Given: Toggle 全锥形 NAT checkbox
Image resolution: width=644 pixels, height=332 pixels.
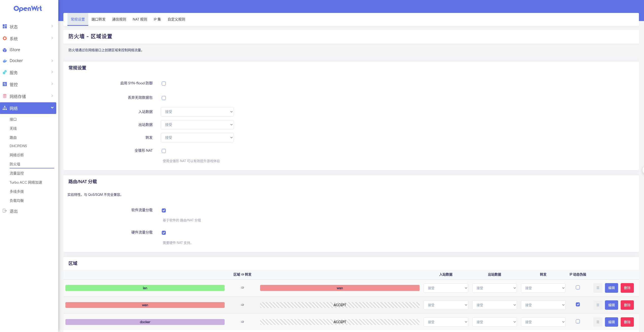Looking at the screenshot, I should coord(164,151).
